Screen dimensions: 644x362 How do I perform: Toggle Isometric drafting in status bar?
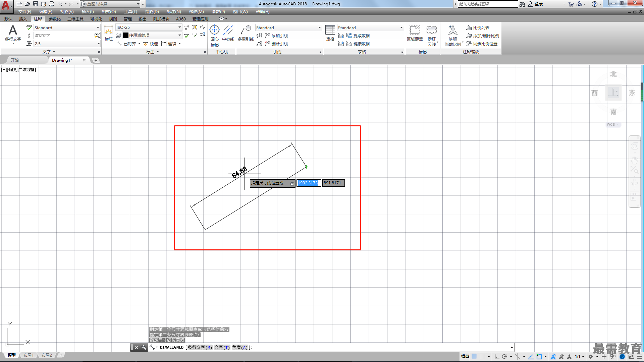click(x=518, y=357)
